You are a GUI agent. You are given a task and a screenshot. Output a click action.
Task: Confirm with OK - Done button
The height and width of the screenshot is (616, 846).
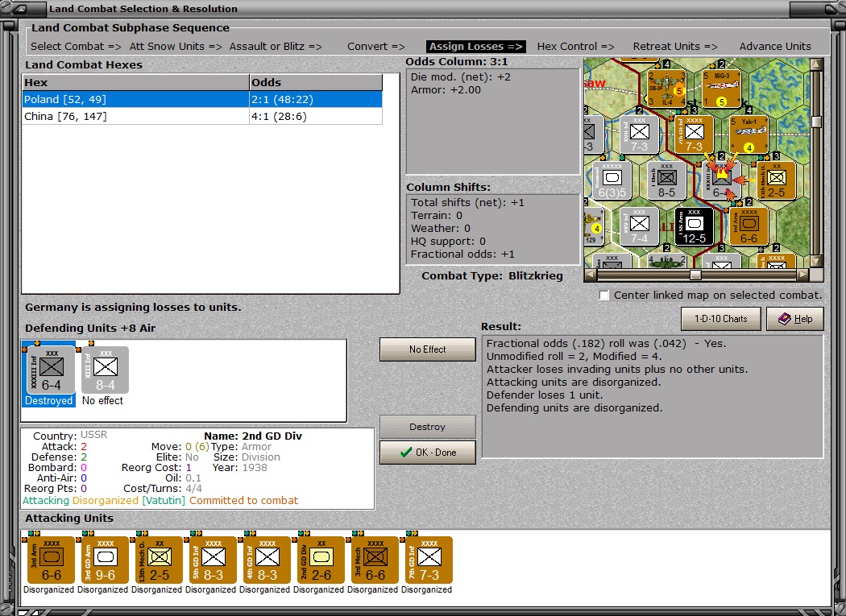[427, 453]
